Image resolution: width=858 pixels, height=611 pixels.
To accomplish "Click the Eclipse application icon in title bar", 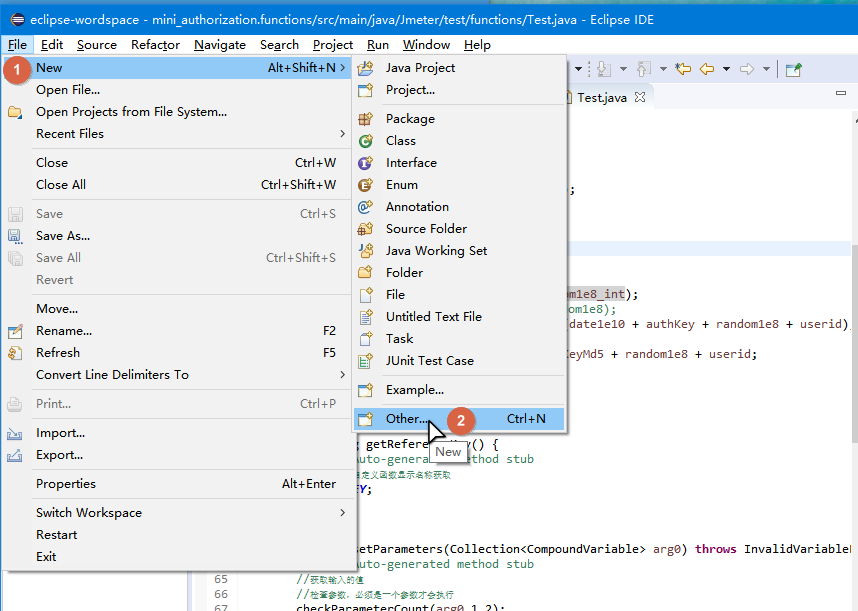I will click(18, 20).
